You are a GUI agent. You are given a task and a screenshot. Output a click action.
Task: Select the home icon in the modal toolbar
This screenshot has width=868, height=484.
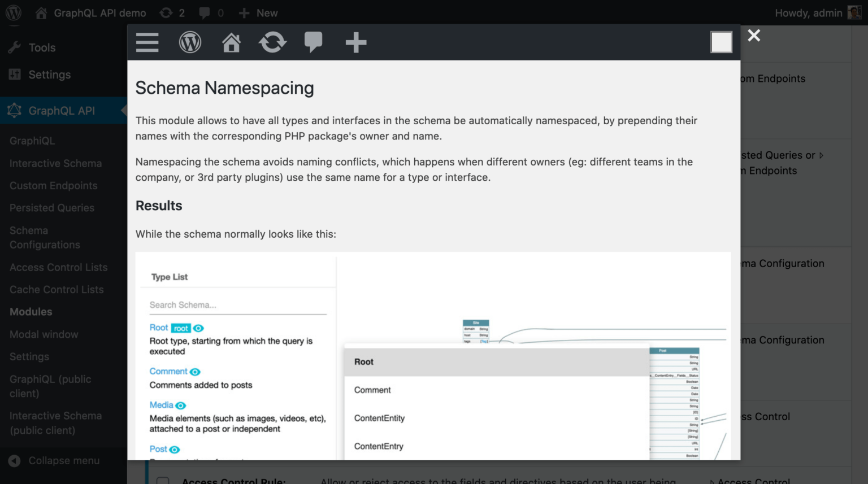point(231,42)
